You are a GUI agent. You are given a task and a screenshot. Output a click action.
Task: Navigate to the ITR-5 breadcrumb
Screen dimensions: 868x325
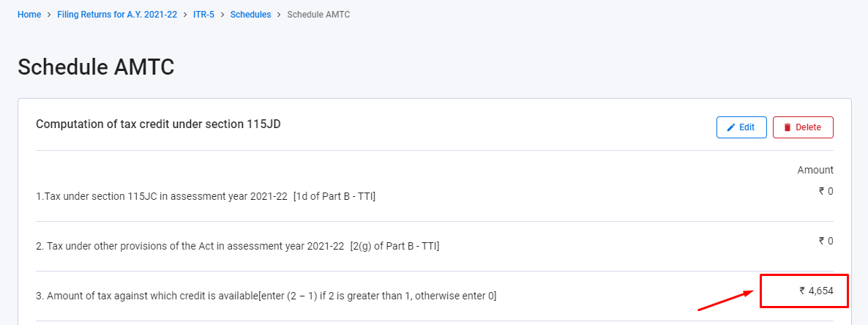point(204,15)
